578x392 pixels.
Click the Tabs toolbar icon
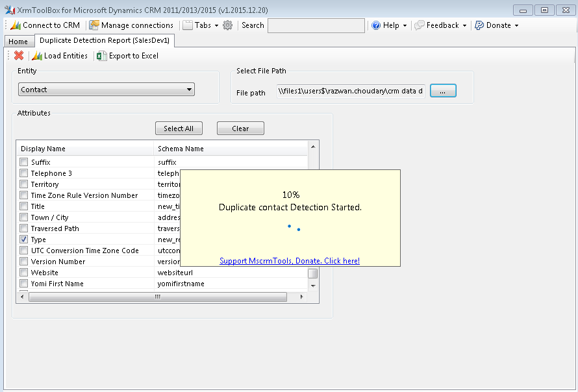pyautogui.click(x=188, y=25)
